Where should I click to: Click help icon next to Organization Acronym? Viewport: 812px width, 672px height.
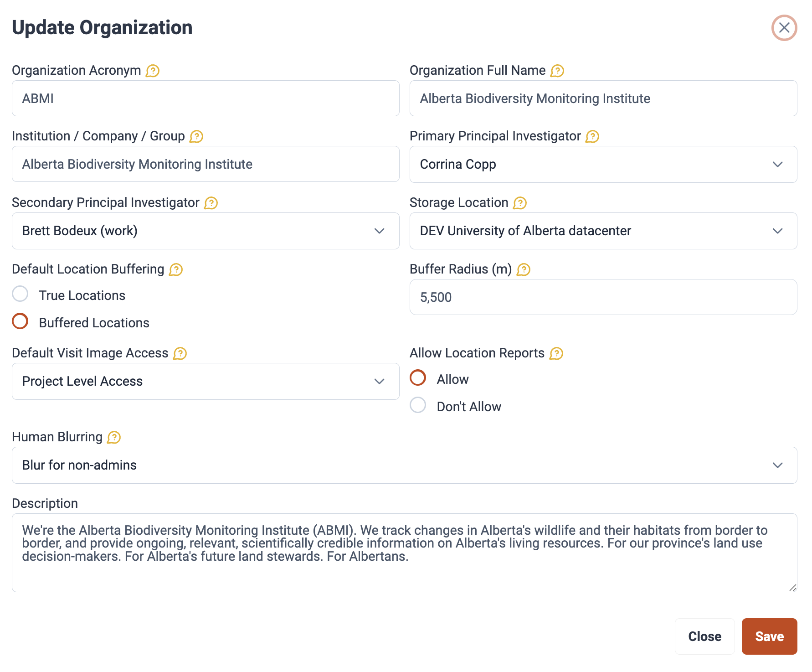(x=152, y=71)
